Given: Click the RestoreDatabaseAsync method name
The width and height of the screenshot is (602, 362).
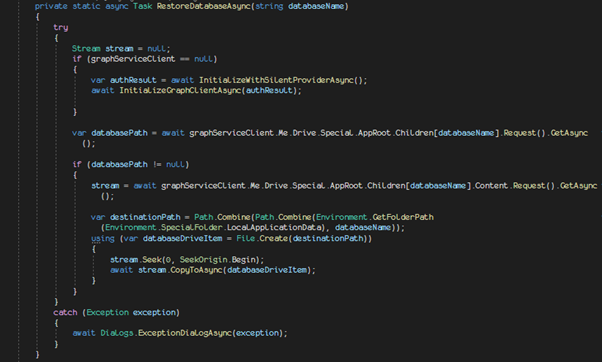Looking at the screenshot, I should [204, 7].
